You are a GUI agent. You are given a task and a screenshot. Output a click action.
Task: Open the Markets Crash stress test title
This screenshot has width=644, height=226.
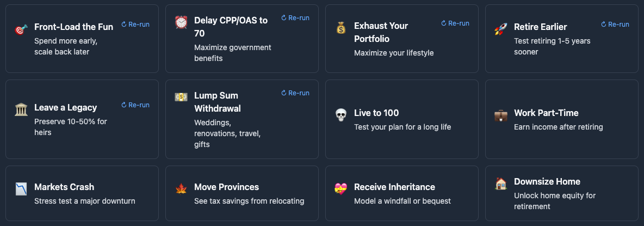tap(64, 187)
